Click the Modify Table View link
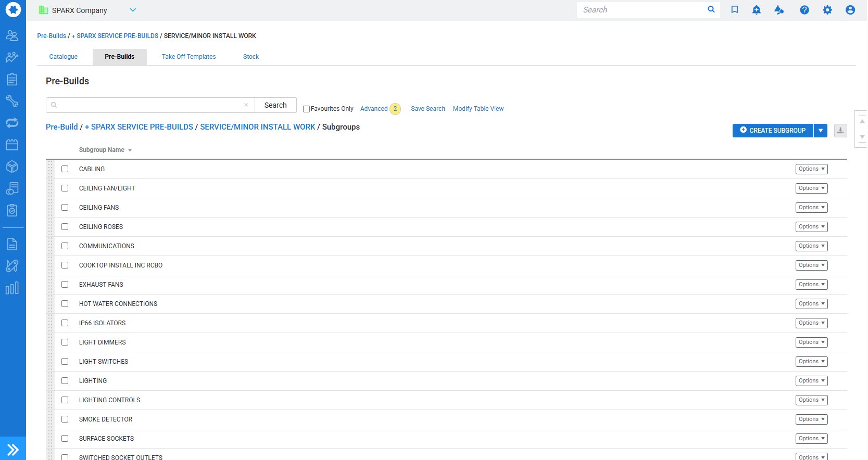The width and height of the screenshot is (868, 460). [x=478, y=109]
